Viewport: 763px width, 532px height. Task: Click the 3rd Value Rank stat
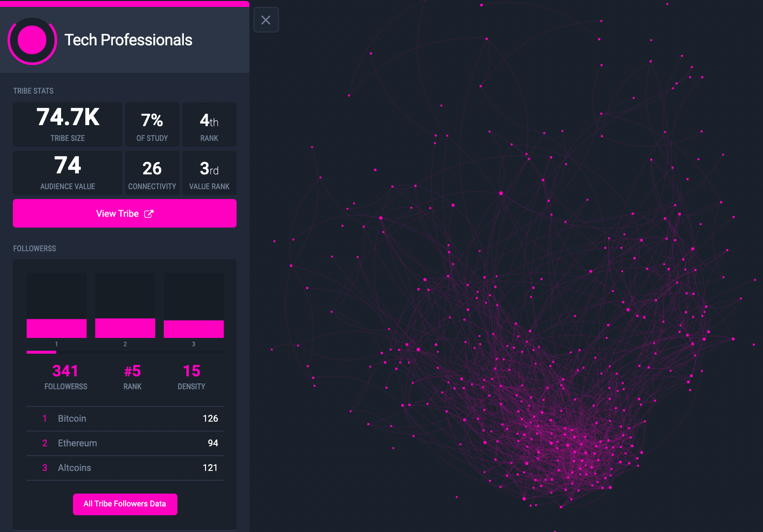click(x=209, y=173)
